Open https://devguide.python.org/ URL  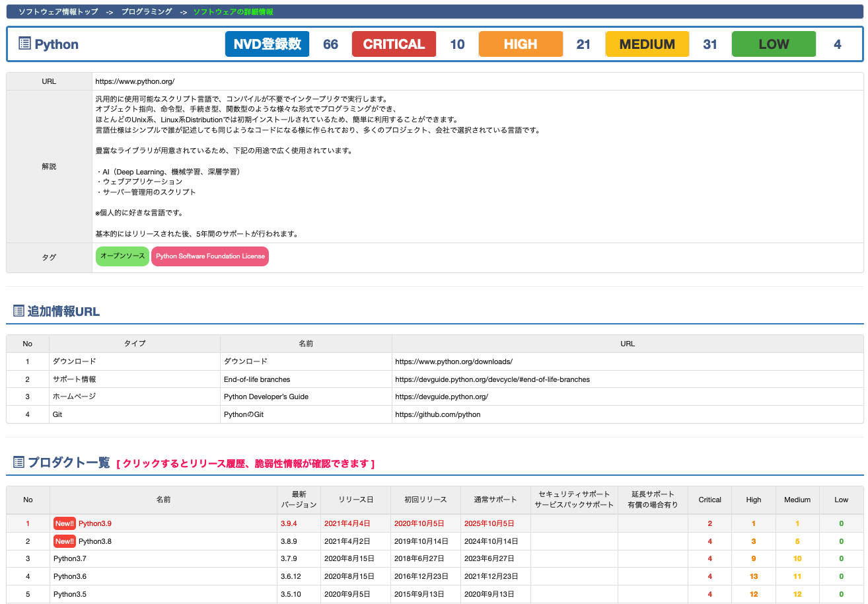[x=441, y=396]
